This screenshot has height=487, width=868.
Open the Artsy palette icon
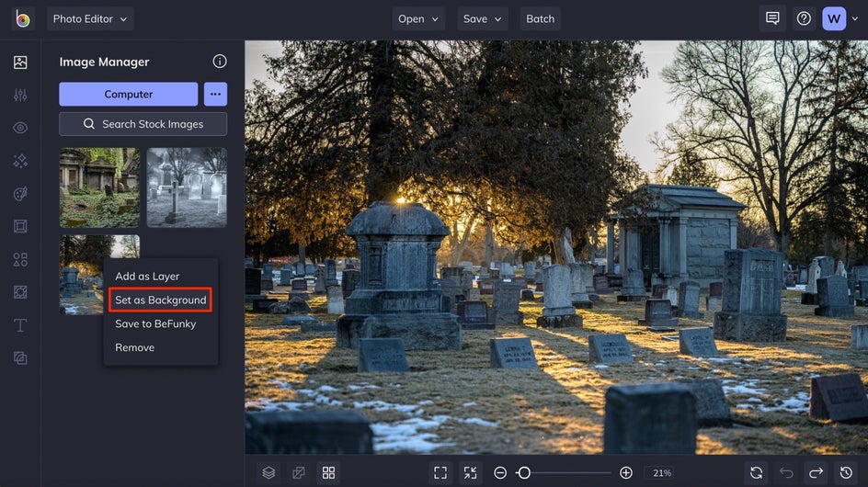20,194
